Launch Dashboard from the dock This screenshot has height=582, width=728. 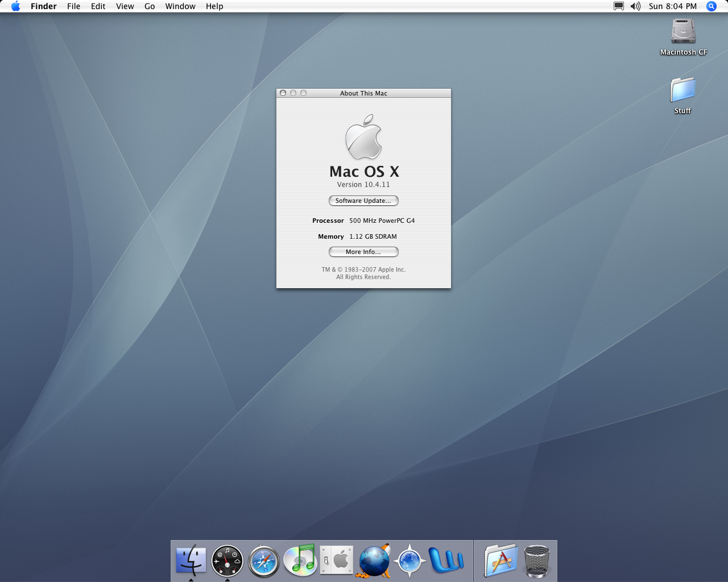click(x=227, y=561)
